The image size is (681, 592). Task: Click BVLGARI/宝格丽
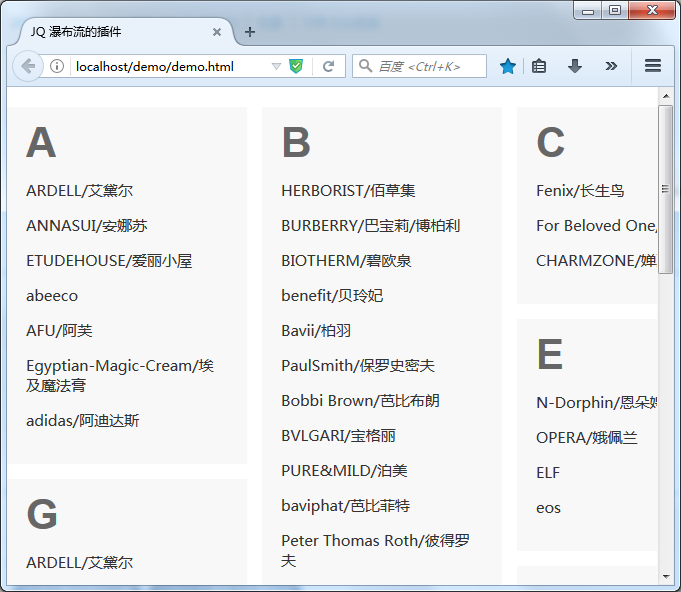[x=339, y=436]
